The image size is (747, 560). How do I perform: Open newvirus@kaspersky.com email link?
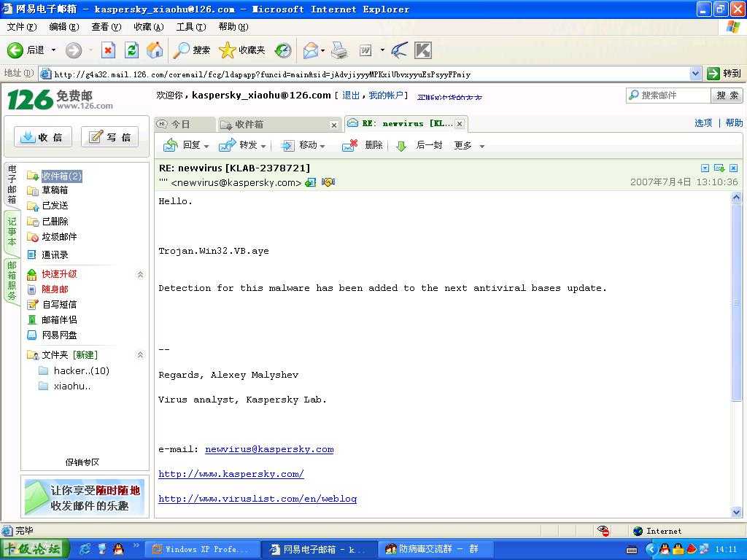(269, 449)
